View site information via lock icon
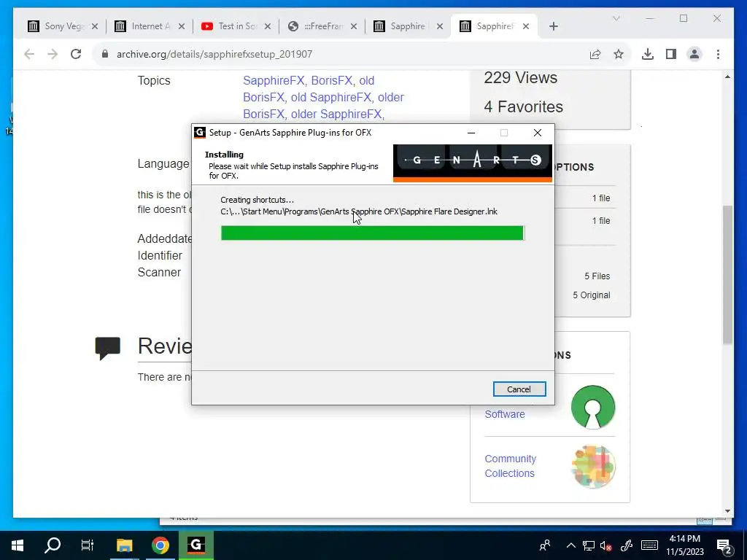This screenshot has width=747, height=560. point(105,54)
